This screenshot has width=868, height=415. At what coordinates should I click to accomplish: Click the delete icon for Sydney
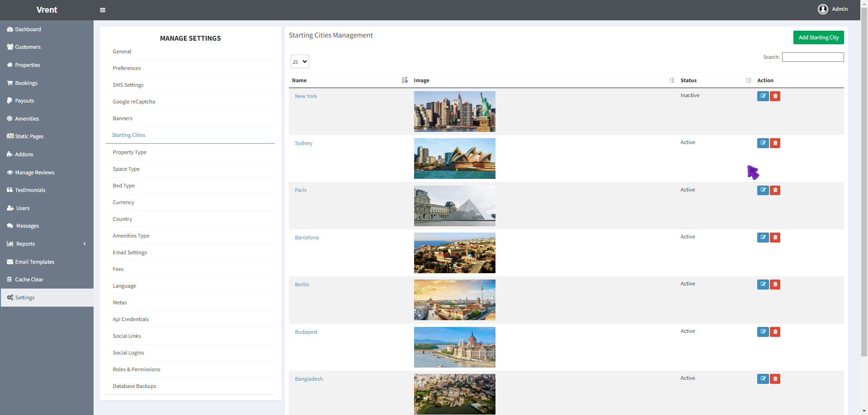(x=775, y=143)
